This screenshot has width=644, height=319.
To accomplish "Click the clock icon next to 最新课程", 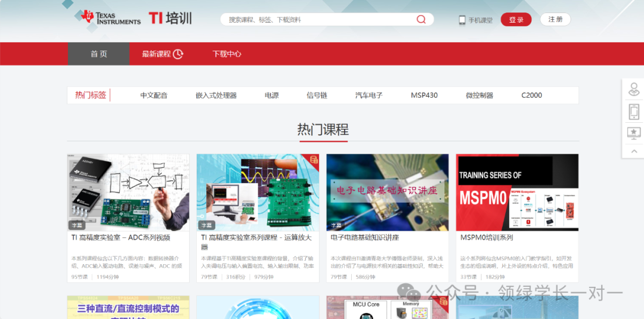I will pos(178,54).
